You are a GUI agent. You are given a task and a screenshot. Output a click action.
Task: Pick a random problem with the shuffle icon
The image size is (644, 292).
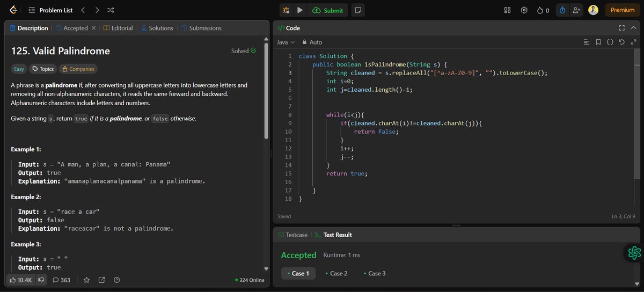(x=111, y=10)
